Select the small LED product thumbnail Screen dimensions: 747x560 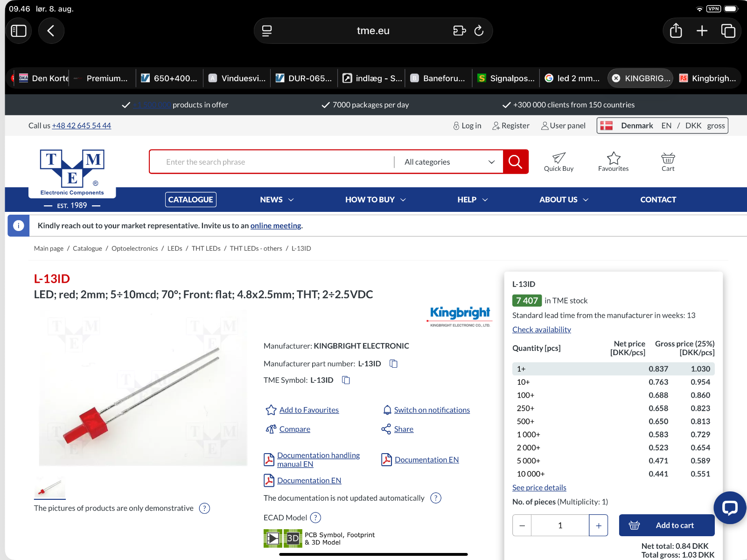click(x=50, y=488)
